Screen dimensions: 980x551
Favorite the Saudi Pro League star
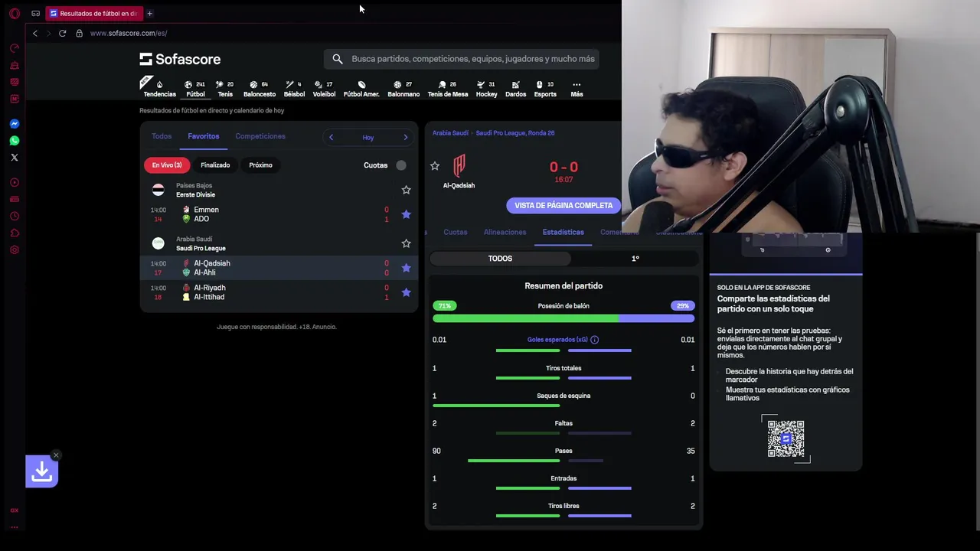(x=406, y=243)
